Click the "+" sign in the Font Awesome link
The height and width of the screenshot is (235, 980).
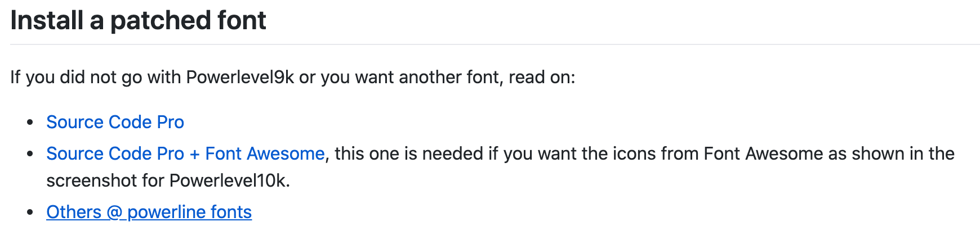(195, 154)
